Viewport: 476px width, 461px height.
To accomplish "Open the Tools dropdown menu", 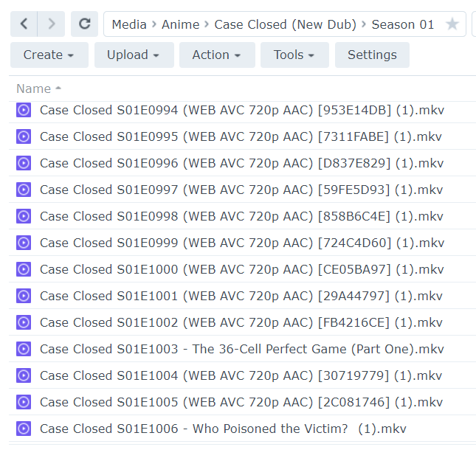I will tap(294, 55).
